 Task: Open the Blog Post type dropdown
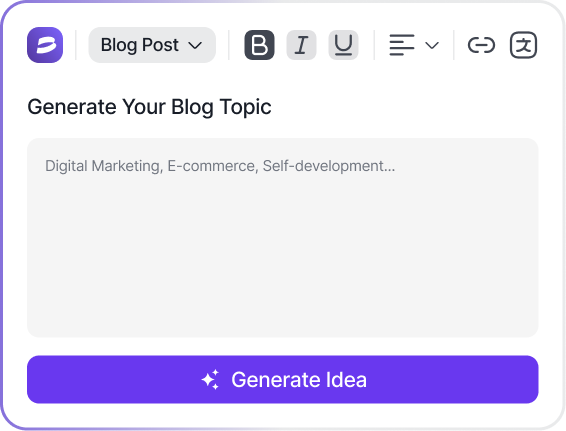pos(152,45)
